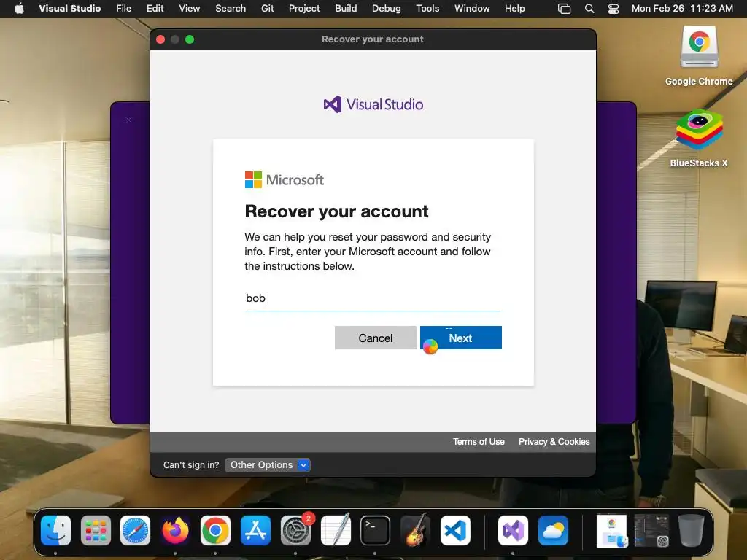The width and height of the screenshot is (747, 560).
Task: Open Spotlight search in menu bar
Action: click(x=589, y=9)
